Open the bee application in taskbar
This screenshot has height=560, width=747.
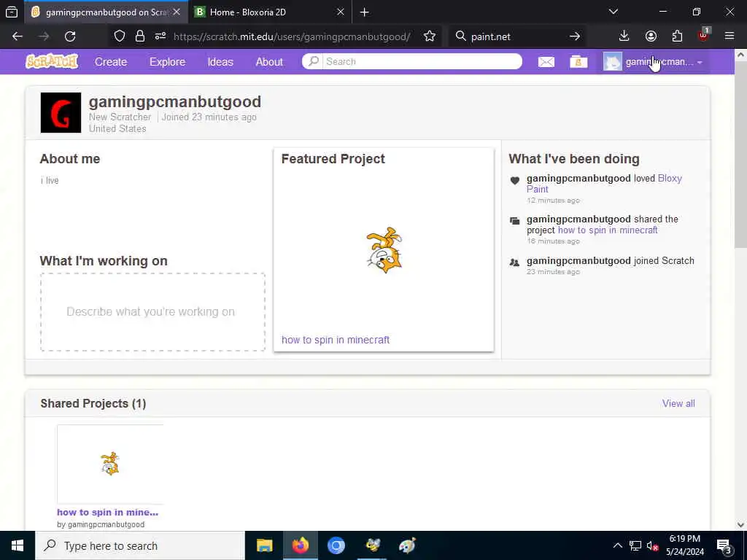pos(372,545)
